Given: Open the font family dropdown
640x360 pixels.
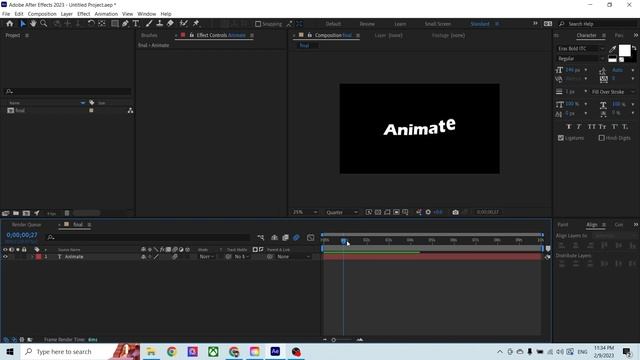Looking at the screenshot, I should 581,49.
